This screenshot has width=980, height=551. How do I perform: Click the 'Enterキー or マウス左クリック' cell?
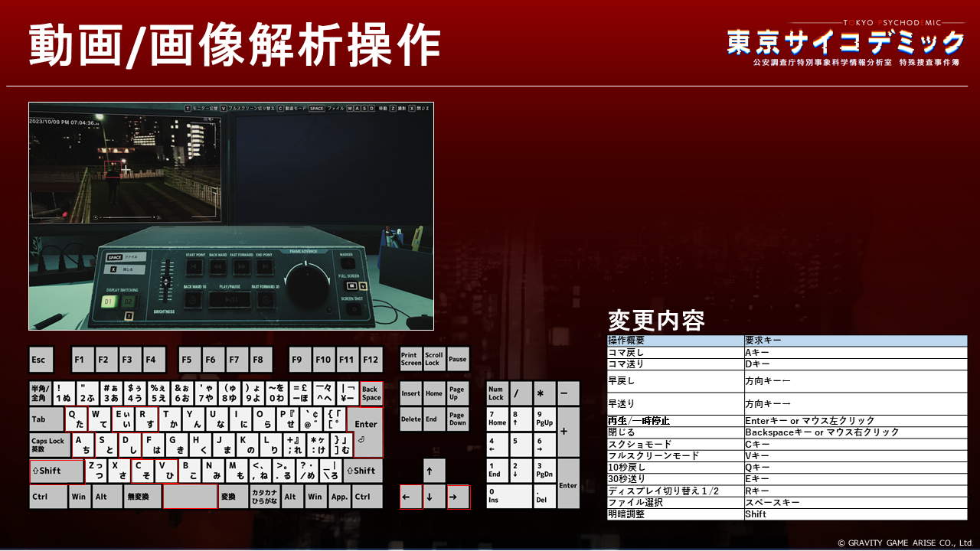[x=855, y=421]
